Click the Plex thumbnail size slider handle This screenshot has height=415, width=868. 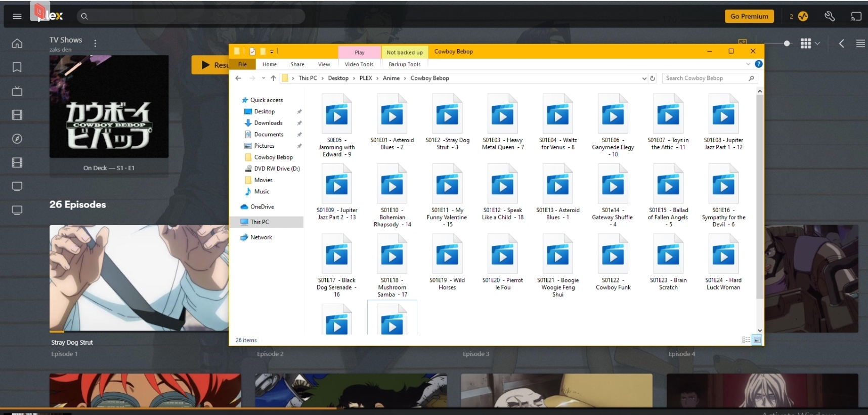[x=787, y=44]
